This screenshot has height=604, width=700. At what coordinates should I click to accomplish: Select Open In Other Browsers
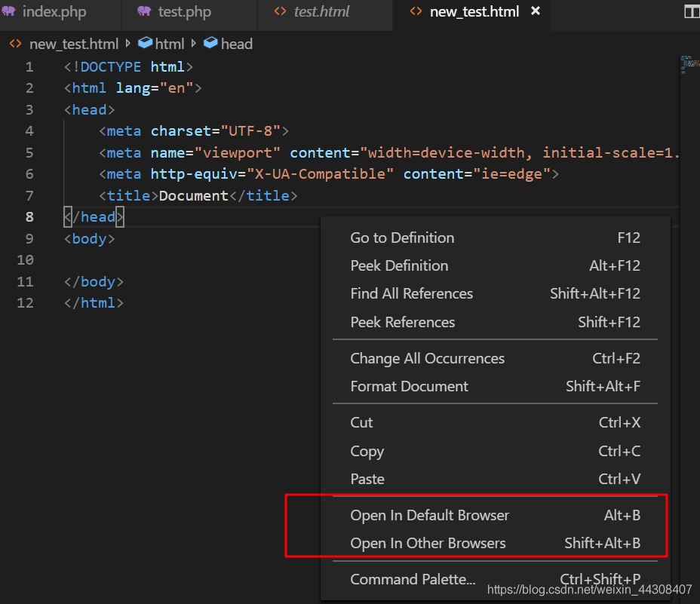(495, 543)
